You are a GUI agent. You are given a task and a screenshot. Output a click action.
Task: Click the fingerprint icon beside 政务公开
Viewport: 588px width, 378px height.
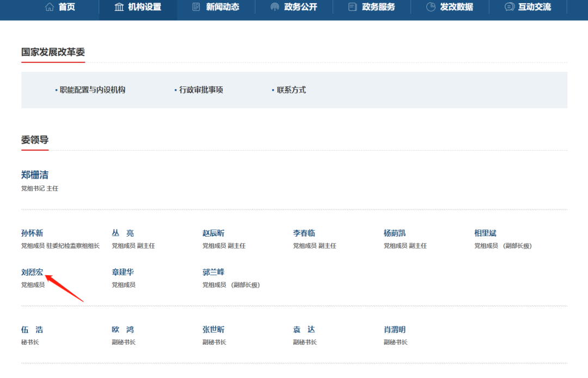coord(275,7)
